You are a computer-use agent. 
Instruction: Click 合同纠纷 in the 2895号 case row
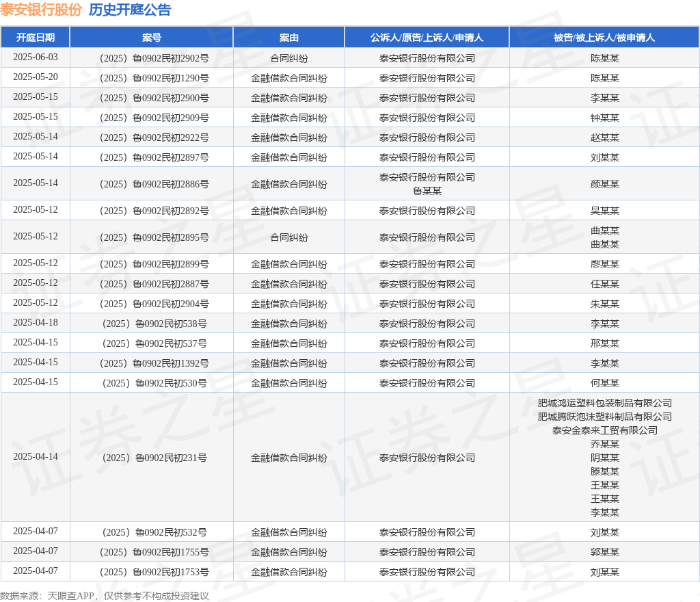tap(289, 237)
